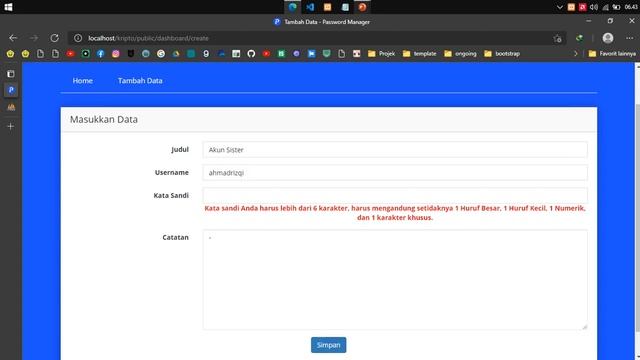Switch to Visual Studio Code in the taskbar

click(310, 7)
